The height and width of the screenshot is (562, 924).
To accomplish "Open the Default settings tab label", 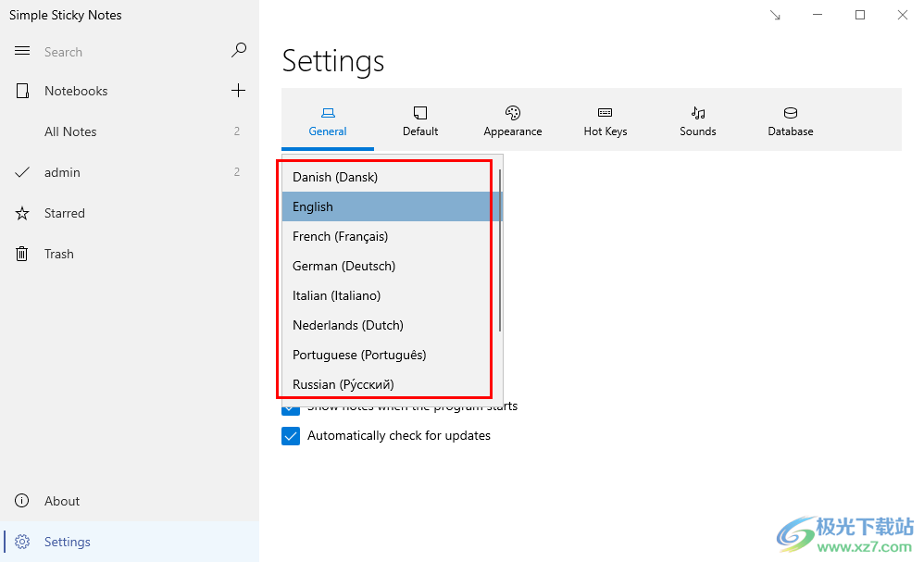I will point(420,131).
